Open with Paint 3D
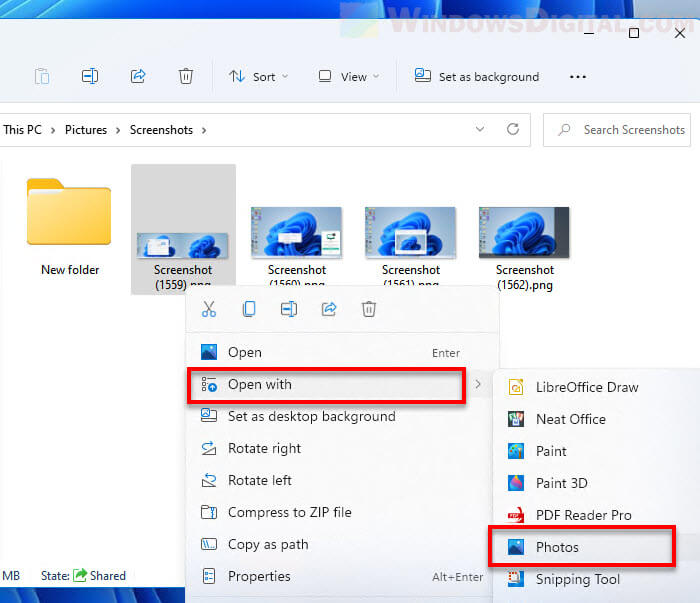The image size is (700, 603). (x=596, y=483)
